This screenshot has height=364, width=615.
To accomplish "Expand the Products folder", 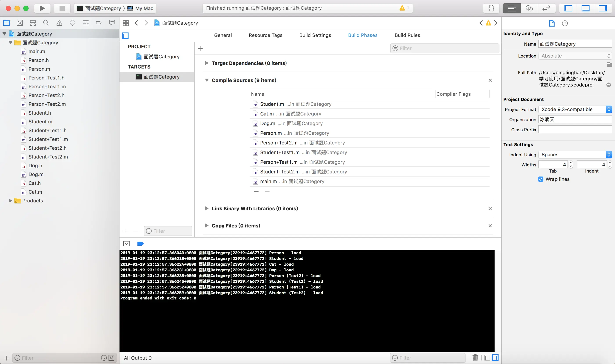I will 10,201.
